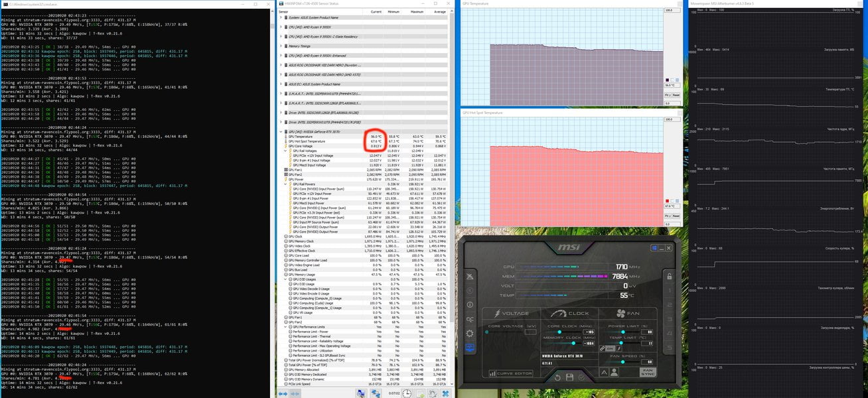The image size is (868, 398).
Task: Open the Curve Editor in Afterburner
Action: (x=511, y=373)
